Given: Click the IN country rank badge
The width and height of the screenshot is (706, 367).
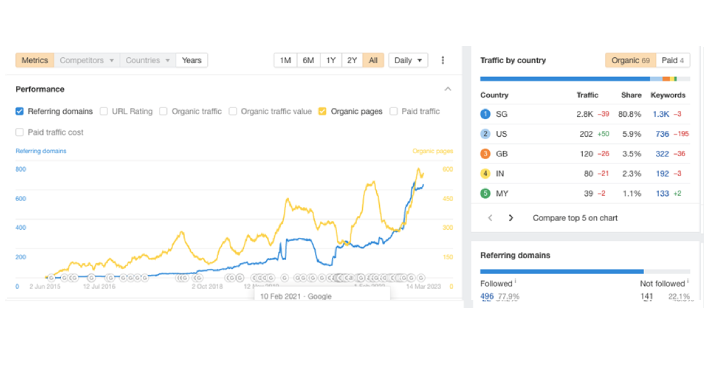Looking at the screenshot, I should pos(485,174).
